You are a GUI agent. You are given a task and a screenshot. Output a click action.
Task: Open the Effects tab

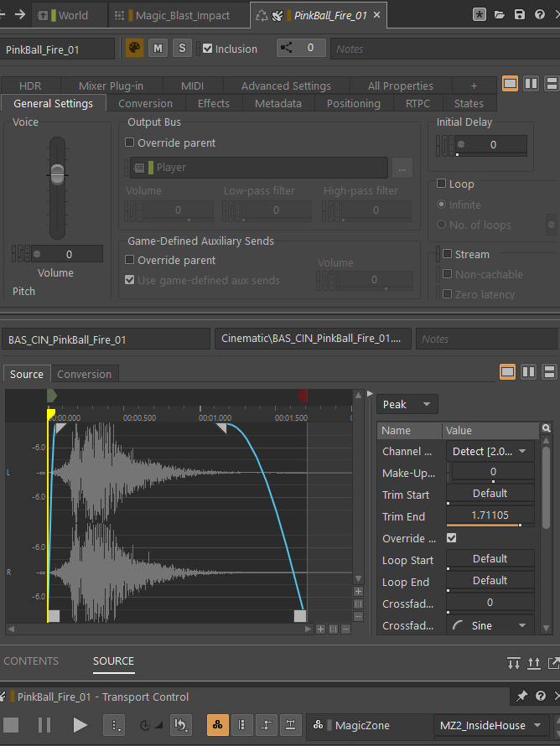[213, 103]
